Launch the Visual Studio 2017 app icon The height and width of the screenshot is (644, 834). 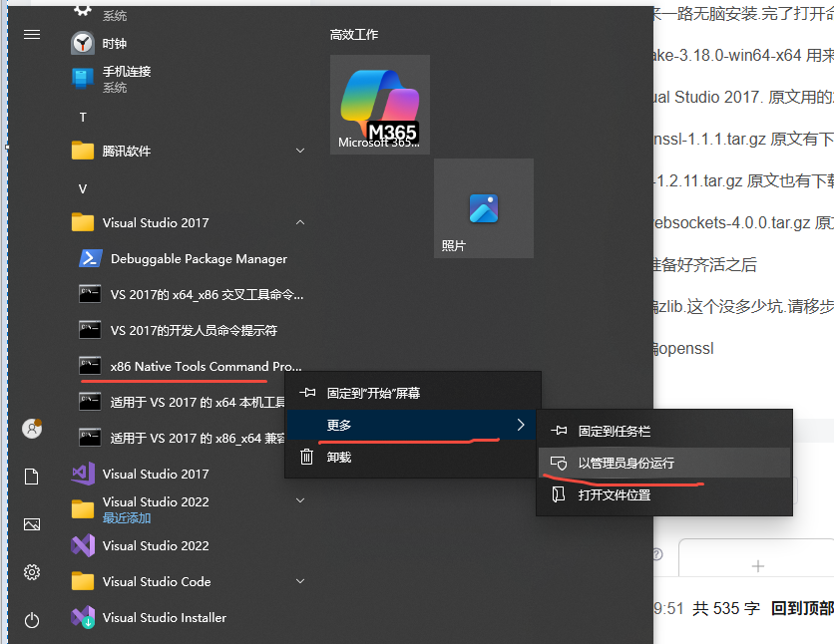pyautogui.click(x=83, y=474)
